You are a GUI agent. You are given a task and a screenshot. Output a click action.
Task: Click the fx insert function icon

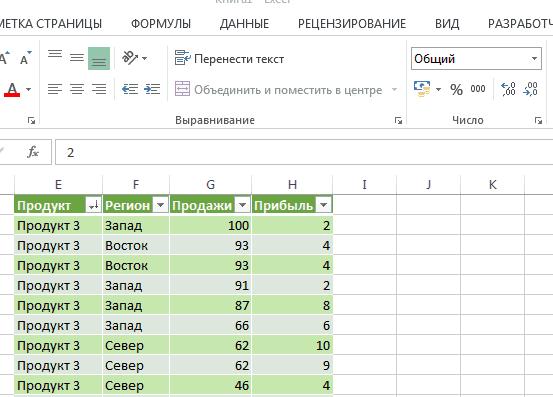33,152
